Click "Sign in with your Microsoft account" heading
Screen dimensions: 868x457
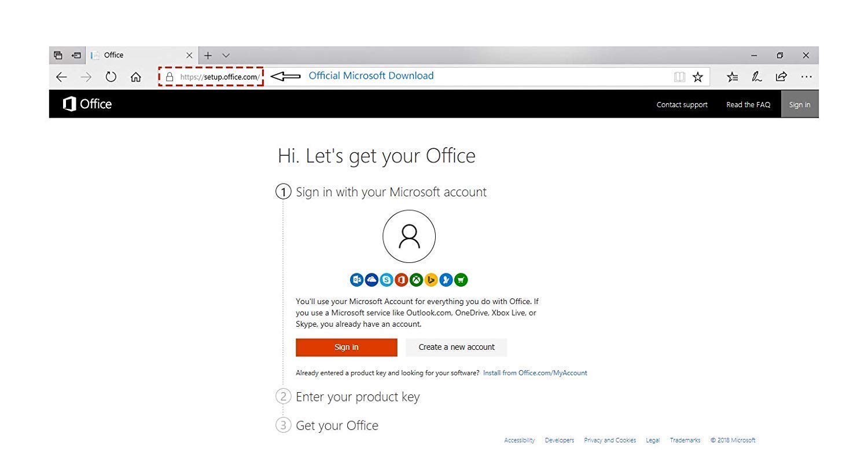click(x=391, y=192)
